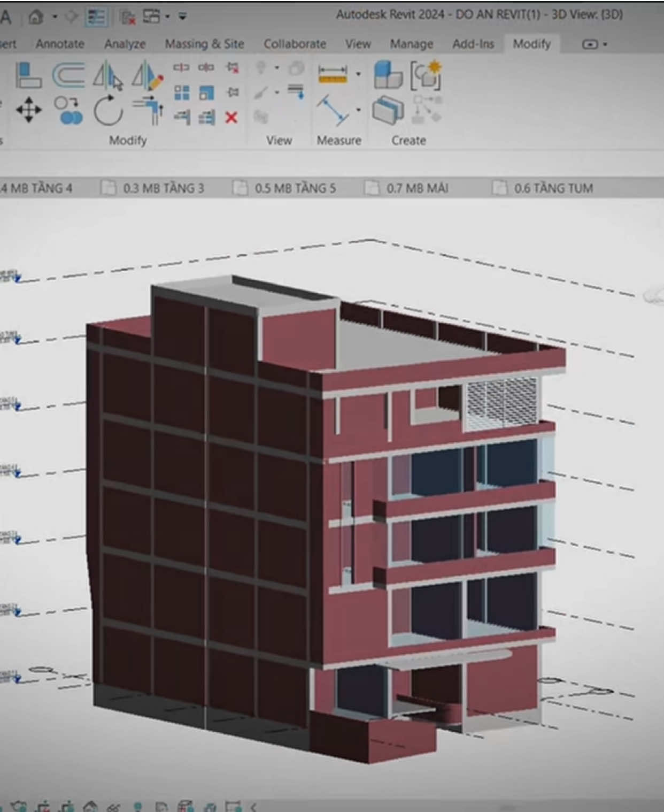Image resolution: width=664 pixels, height=812 pixels.
Task: Click the Unpin tool
Action: click(x=232, y=67)
